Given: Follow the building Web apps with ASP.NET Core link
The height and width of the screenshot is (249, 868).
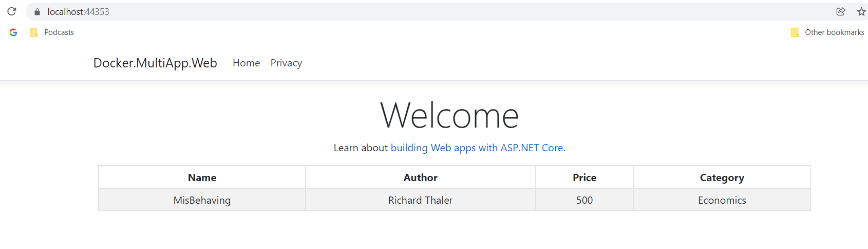Looking at the screenshot, I should 477,148.
